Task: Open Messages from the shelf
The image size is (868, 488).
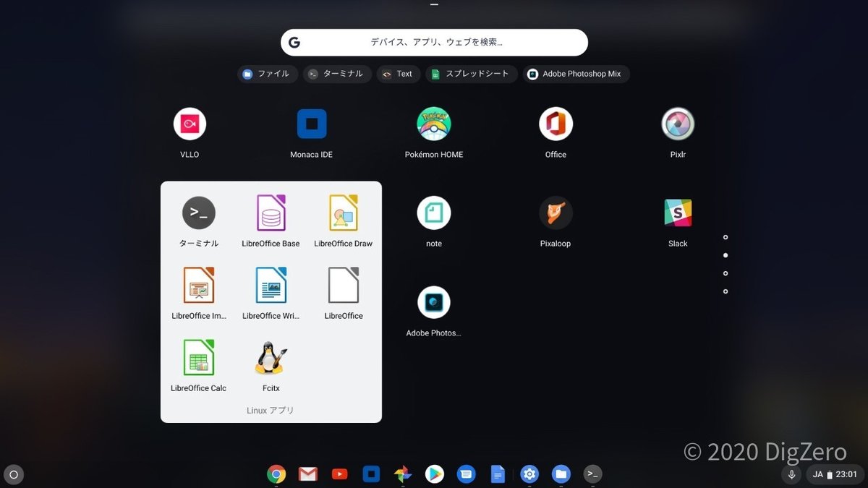Action: (467, 474)
